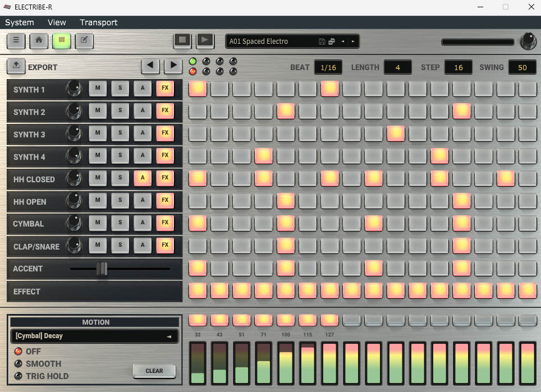This screenshot has width=541, height=392.
Task: Adjust the ACCENT level slider
Action: tap(102, 269)
